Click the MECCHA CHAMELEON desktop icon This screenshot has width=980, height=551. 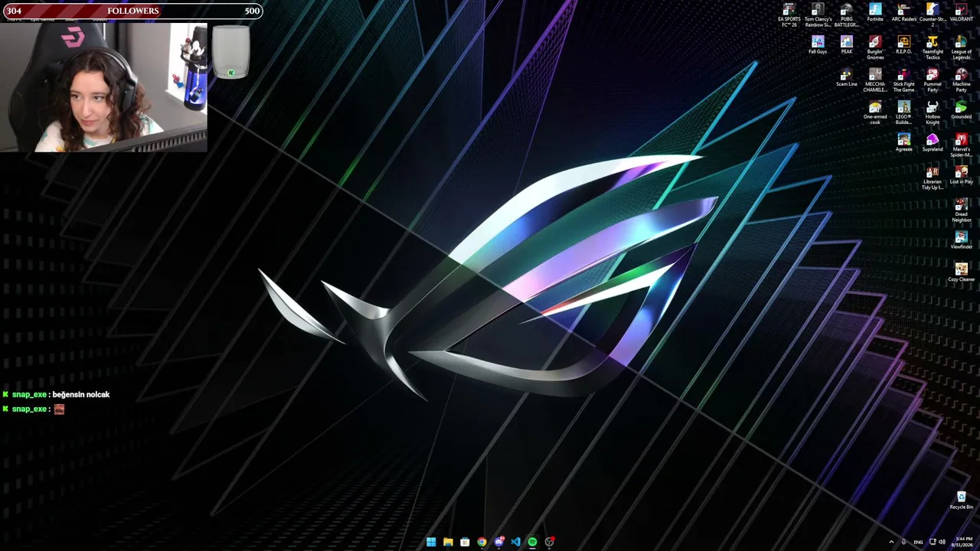875,80
